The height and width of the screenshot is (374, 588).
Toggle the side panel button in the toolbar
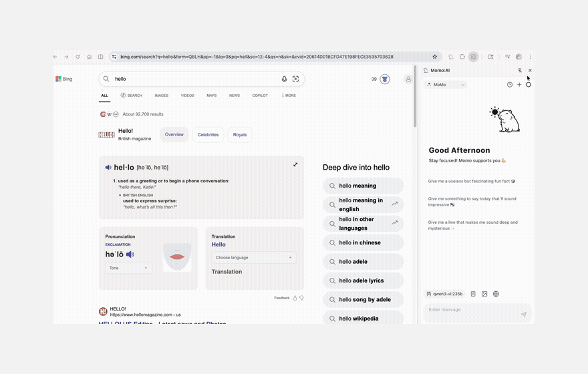(x=474, y=57)
